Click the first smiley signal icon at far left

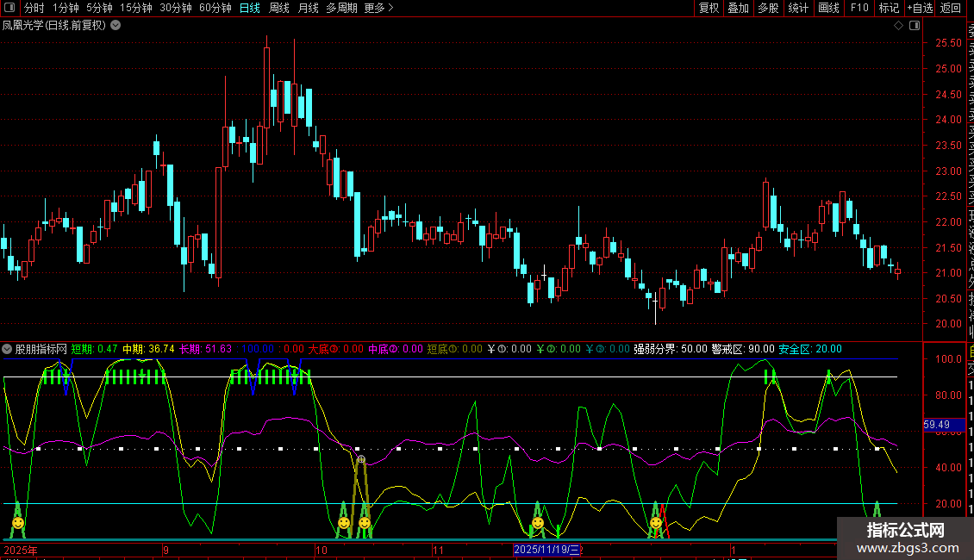17,523
